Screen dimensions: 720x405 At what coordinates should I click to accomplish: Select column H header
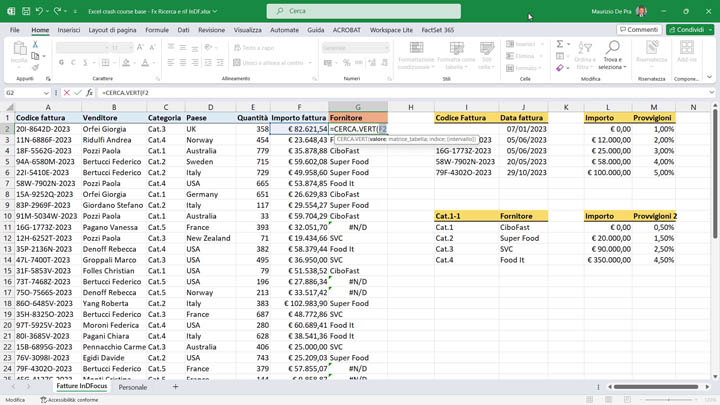(411, 107)
